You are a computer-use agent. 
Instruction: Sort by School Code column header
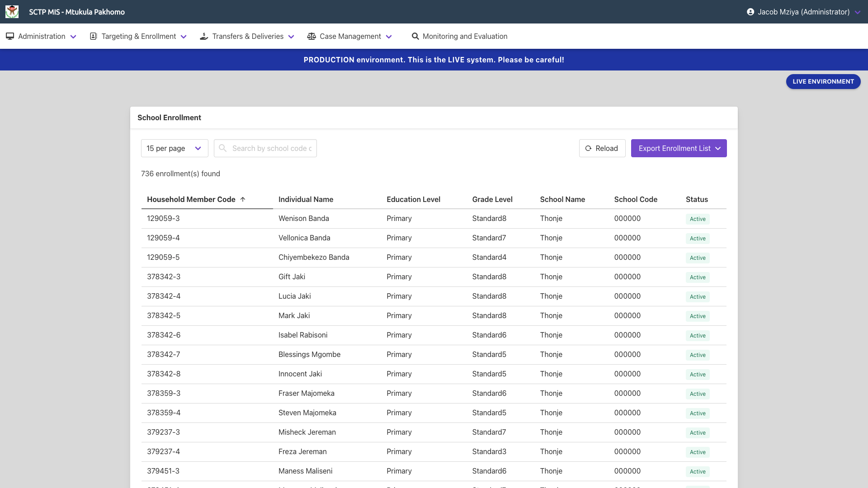pos(636,199)
